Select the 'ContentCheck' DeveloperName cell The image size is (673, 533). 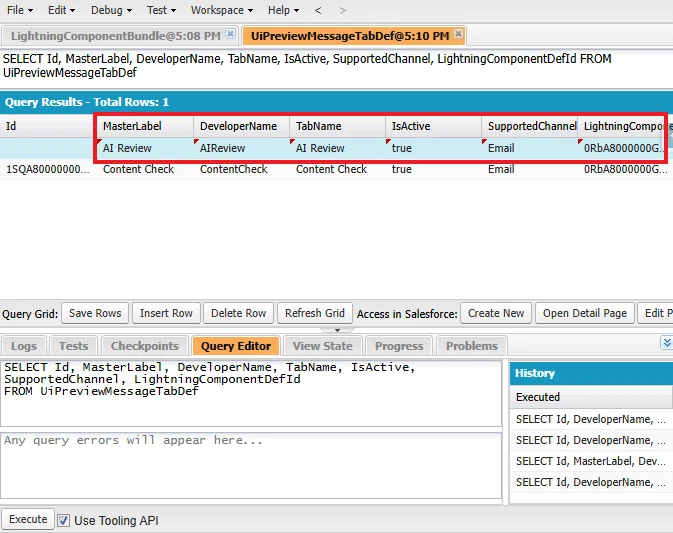(241, 170)
